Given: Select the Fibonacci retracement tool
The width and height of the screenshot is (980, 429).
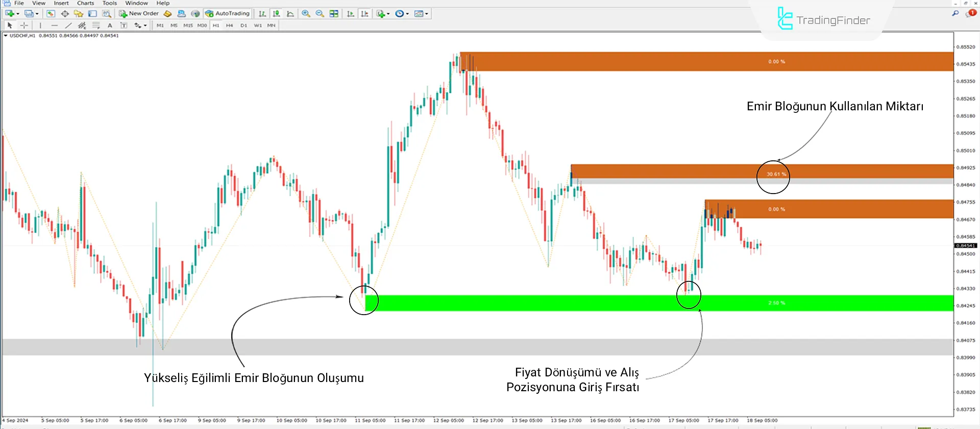Looking at the screenshot, I should [x=95, y=25].
